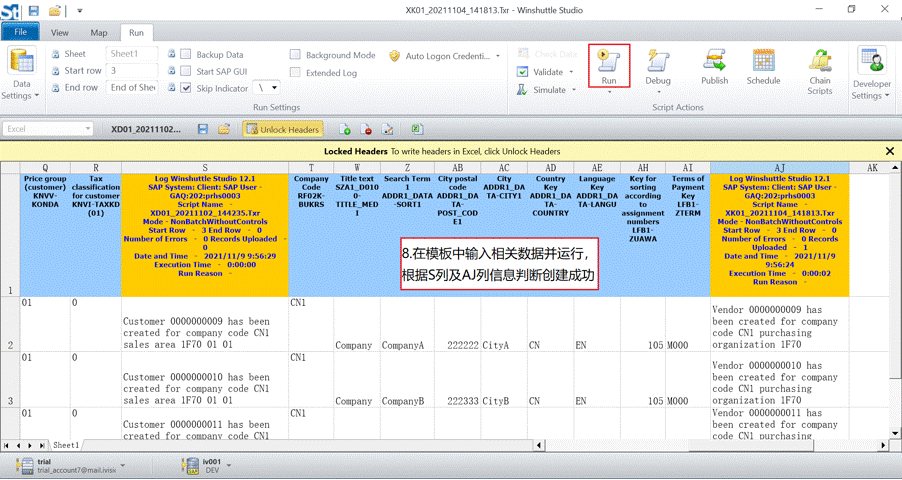Expand the Developer Settings dropdown arrow
The width and height of the screenshot is (902, 480).
pyautogui.click(x=888, y=96)
